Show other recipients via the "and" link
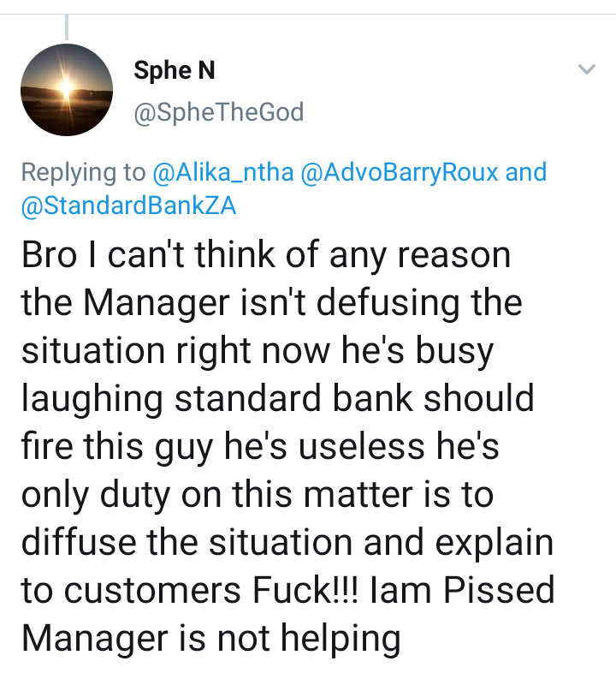Image resolution: width=616 pixels, height=673 pixels. click(x=526, y=172)
